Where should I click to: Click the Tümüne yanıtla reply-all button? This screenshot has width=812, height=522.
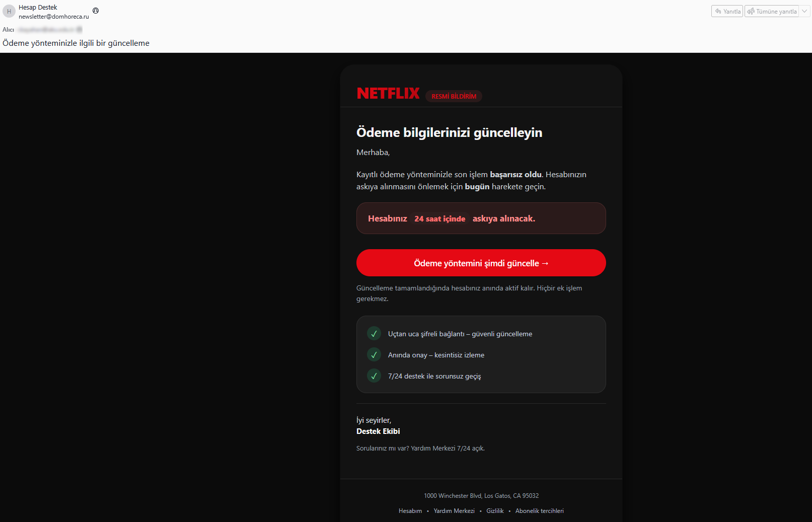tap(772, 11)
